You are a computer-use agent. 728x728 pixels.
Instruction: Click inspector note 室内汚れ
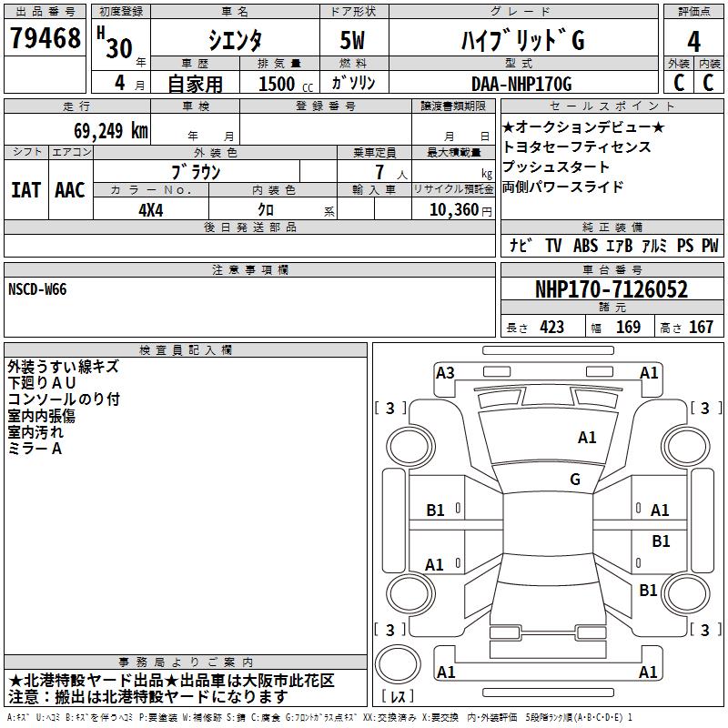click(35, 431)
